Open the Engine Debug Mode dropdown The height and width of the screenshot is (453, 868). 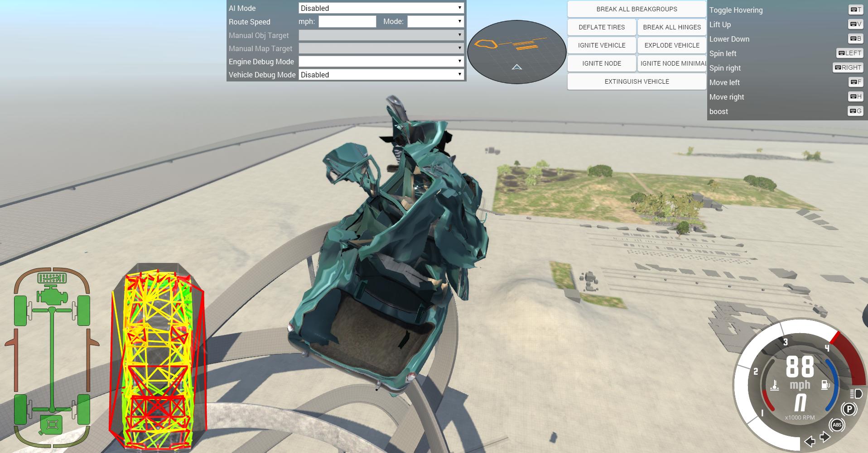(381, 61)
